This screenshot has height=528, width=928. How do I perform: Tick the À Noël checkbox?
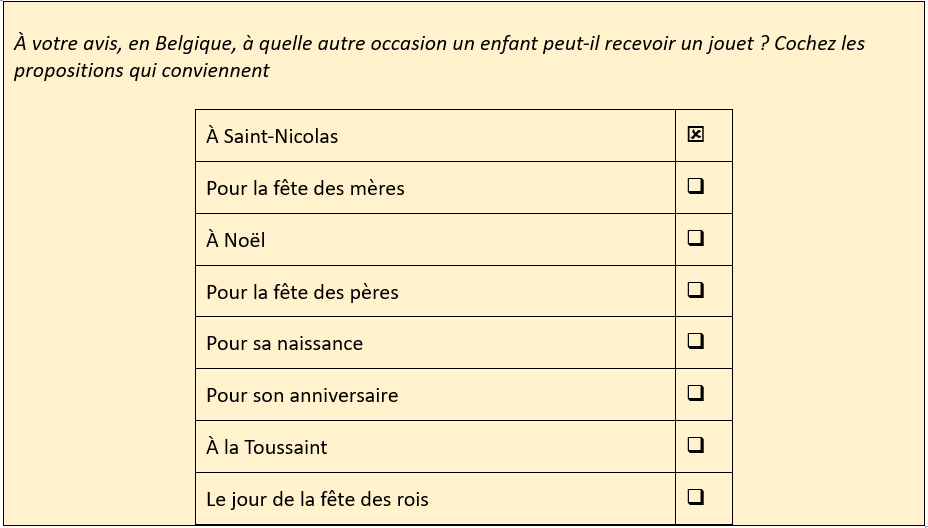(x=695, y=238)
